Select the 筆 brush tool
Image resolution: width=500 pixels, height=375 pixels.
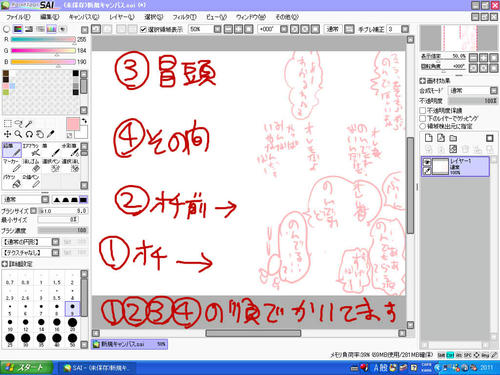click(51, 150)
